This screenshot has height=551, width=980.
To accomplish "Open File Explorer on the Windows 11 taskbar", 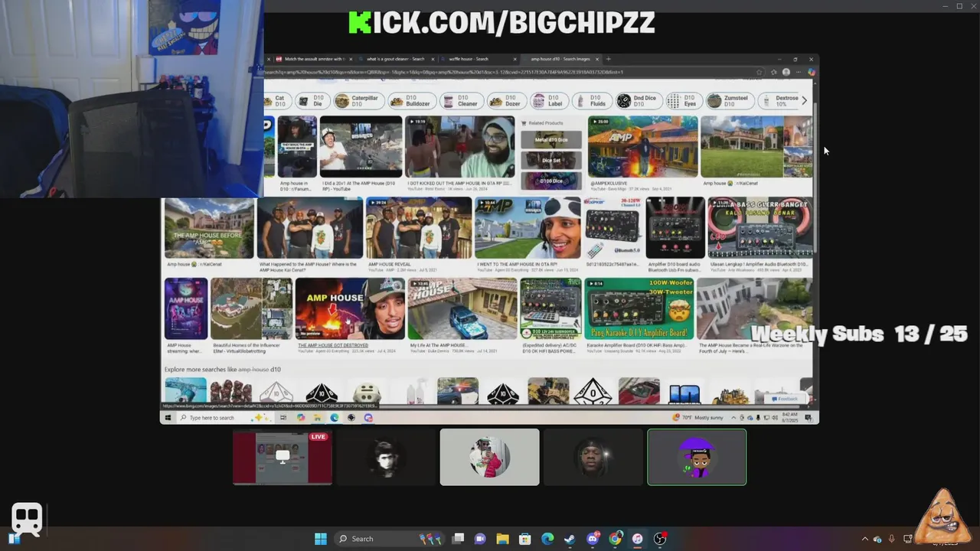I will [x=502, y=539].
